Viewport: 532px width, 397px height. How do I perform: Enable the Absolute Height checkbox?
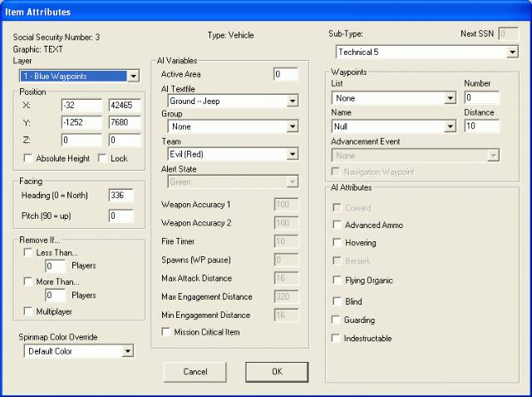tap(27, 158)
